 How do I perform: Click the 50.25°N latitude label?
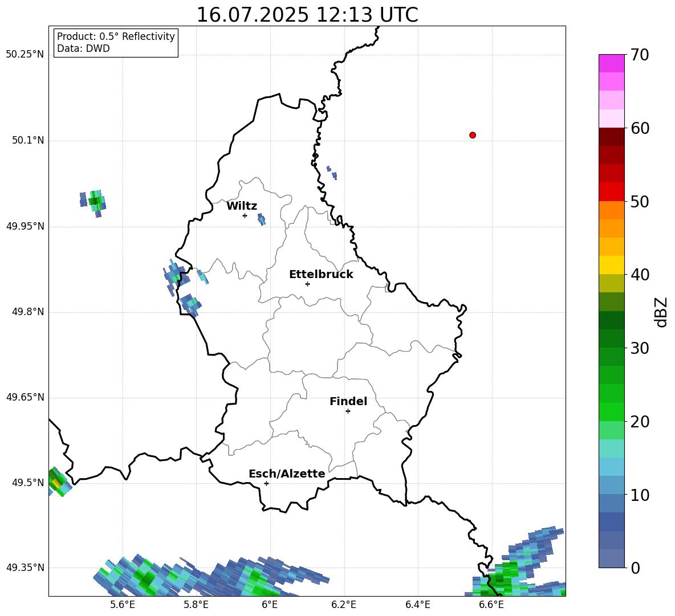[x=25, y=55]
